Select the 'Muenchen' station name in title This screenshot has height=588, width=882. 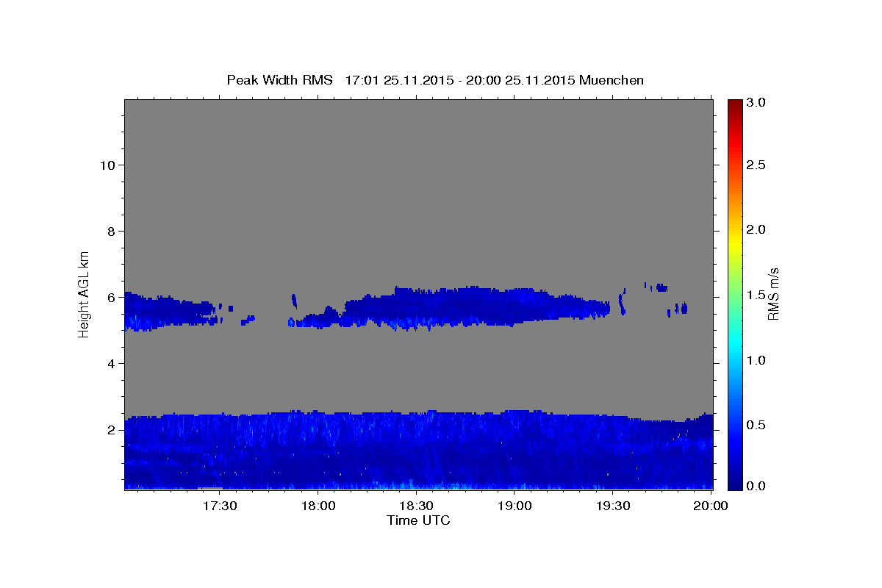[612, 80]
